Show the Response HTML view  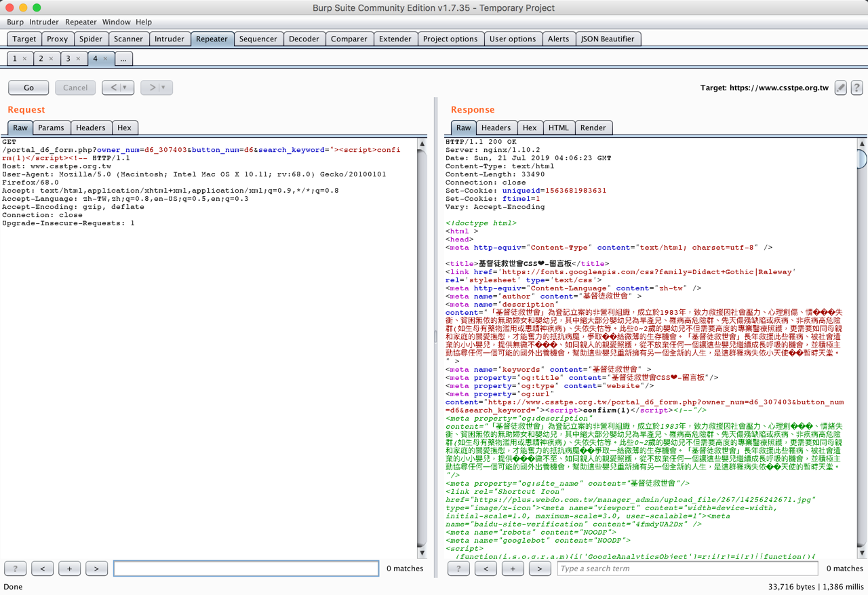pos(559,128)
